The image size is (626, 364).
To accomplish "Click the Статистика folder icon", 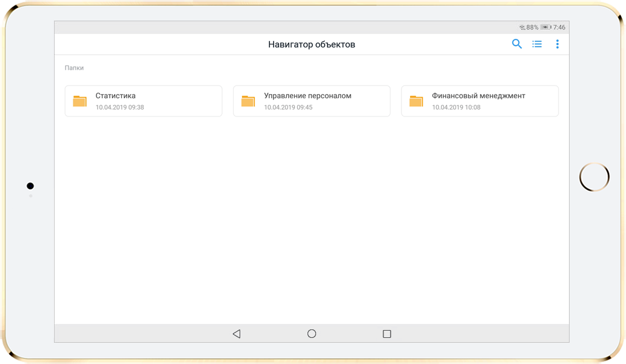I will click(80, 101).
